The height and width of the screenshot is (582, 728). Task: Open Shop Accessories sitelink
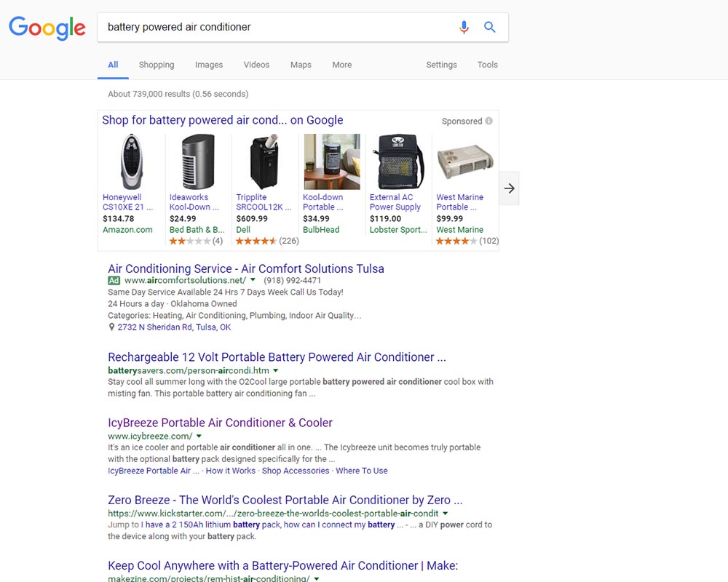pyautogui.click(x=296, y=471)
